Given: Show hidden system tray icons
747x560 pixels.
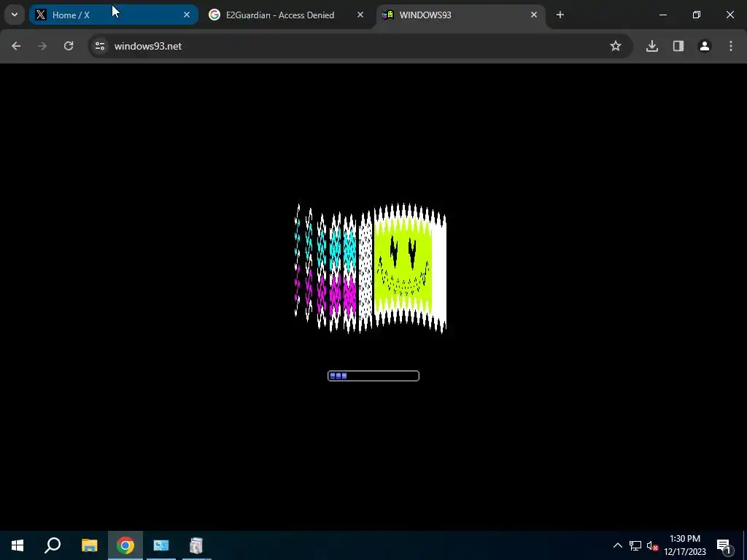Looking at the screenshot, I should [617, 545].
